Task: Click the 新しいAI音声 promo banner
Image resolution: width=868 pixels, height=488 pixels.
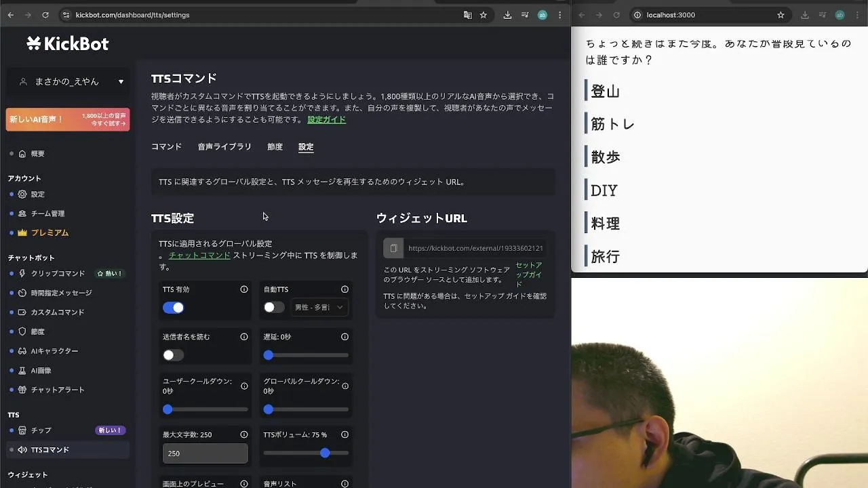Action: (68, 119)
